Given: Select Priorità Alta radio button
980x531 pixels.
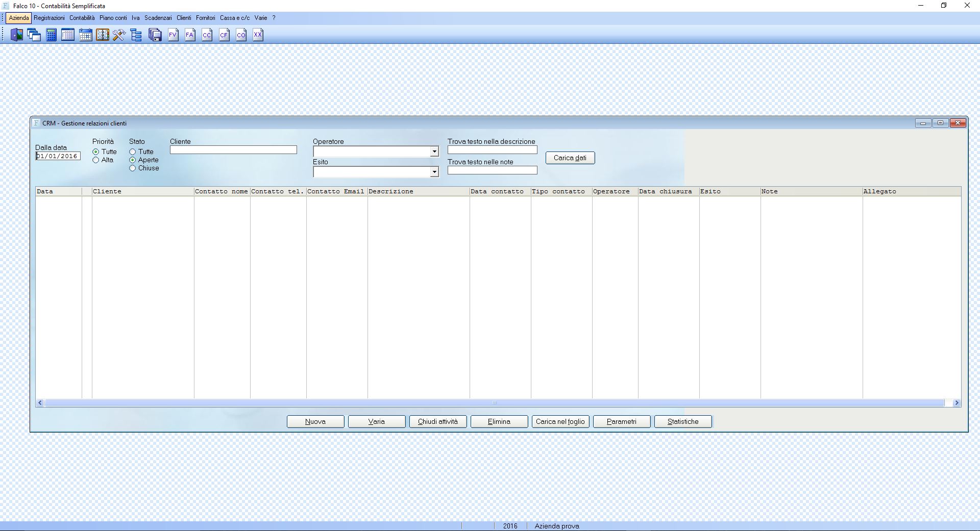Looking at the screenshot, I should coord(96,160).
